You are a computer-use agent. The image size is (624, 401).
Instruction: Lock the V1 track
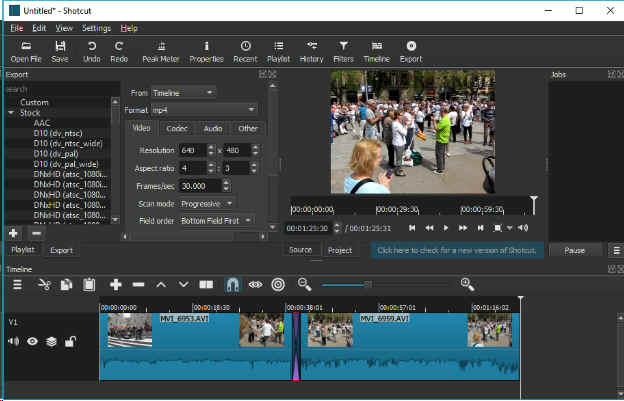click(x=69, y=342)
